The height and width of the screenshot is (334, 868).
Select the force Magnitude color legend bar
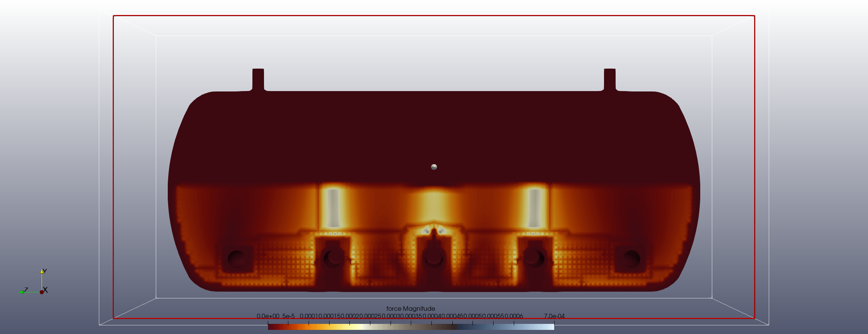point(411,327)
